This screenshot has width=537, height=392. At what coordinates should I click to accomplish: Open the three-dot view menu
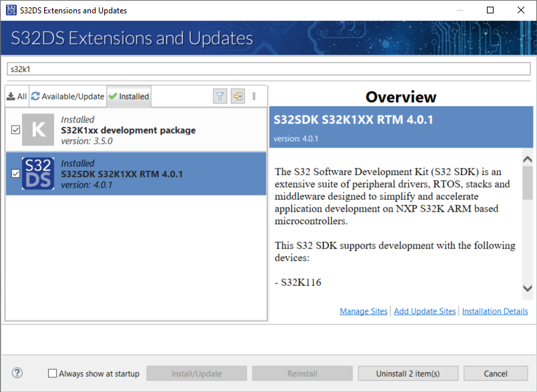pos(254,96)
